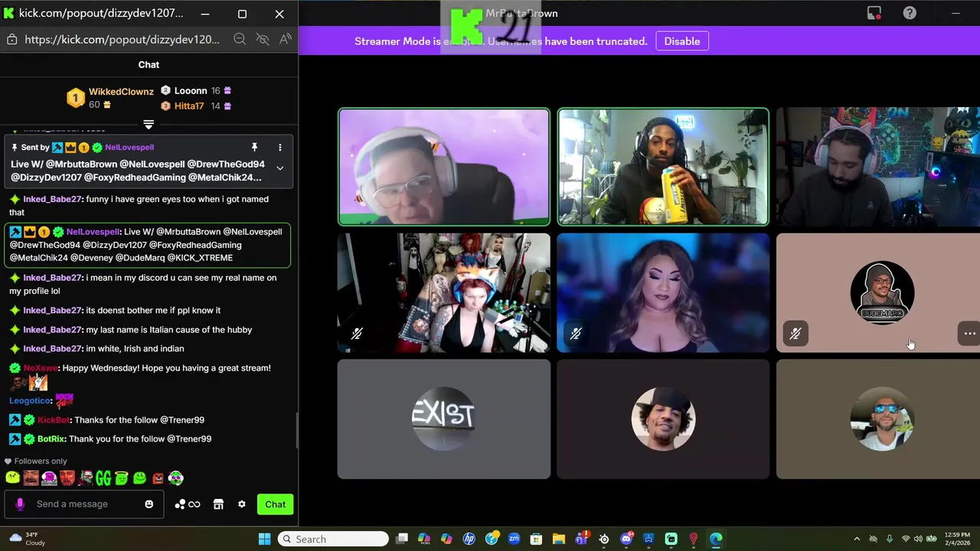Open Discord from the taskbar
The image size is (980, 551).
point(626,539)
